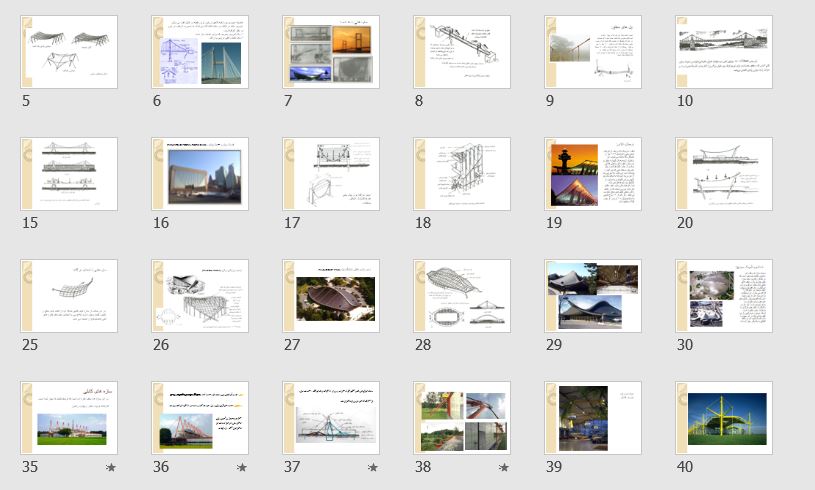The height and width of the screenshot is (490, 815).
Task: Click slide number label 30
Action: [x=685, y=345]
